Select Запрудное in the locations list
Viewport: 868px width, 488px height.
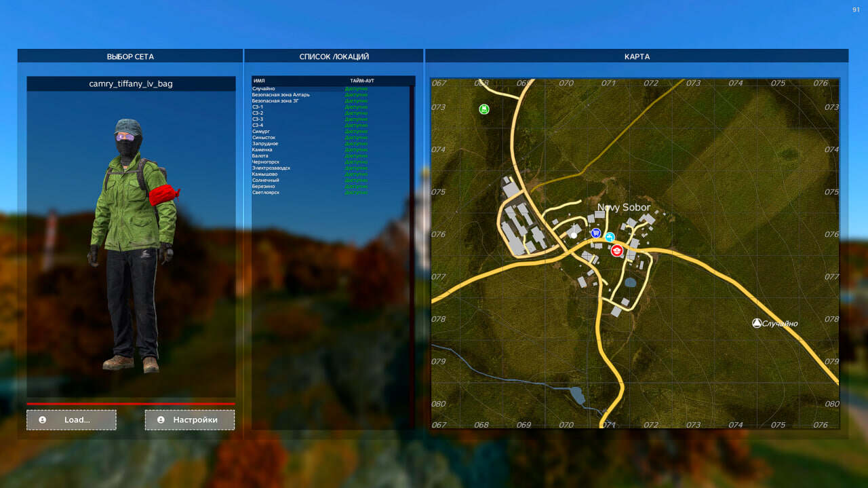331,144
